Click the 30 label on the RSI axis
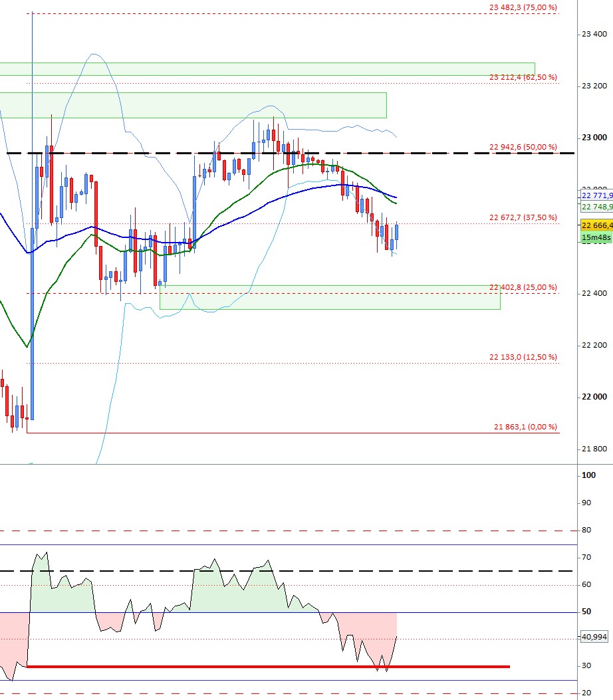This screenshot has width=613, height=700. pyautogui.click(x=586, y=665)
